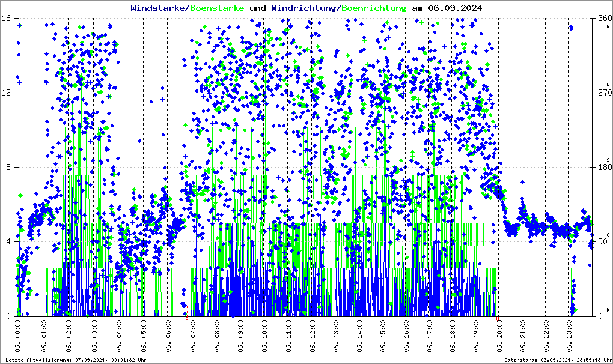Click the '17:00' time axis label

(x=430, y=330)
